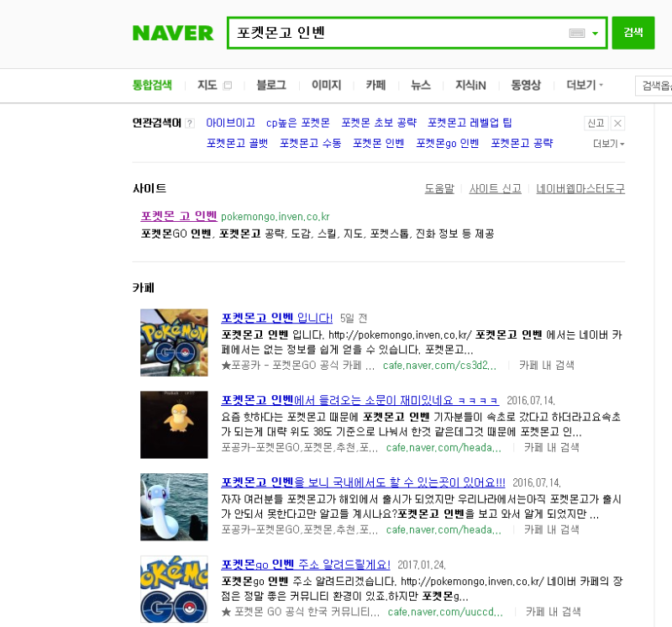Open post 포켓몬고 인벤을 보니 국내에서도 할 수 있는곳이
The image size is (672, 627).
coord(363,482)
